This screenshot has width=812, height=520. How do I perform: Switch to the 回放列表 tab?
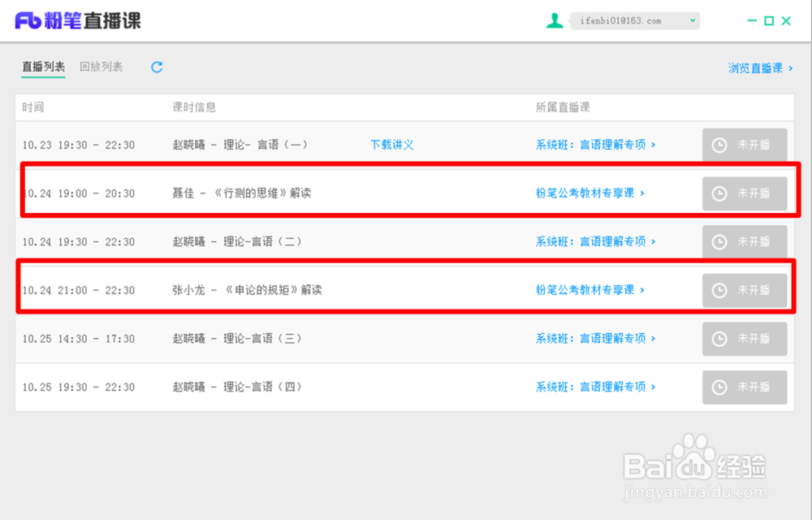tap(101, 67)
